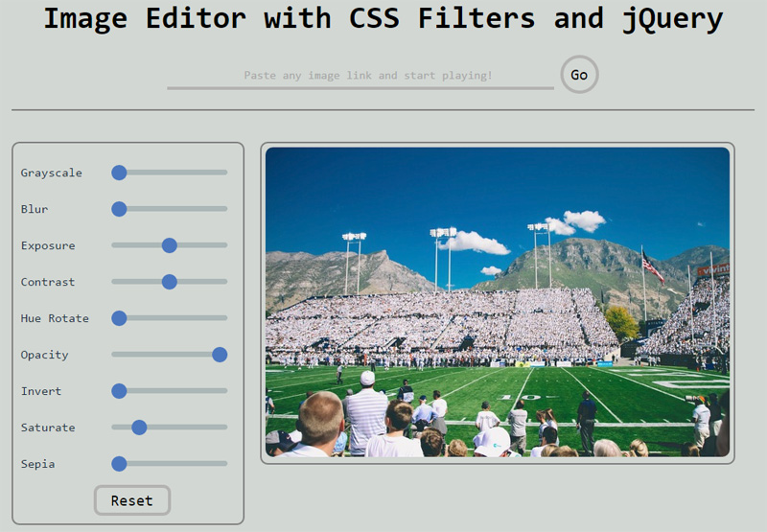This screenshot has width=767, height=532.
Task: Click the Opacity slider handle
Action: tap(220, 355)
